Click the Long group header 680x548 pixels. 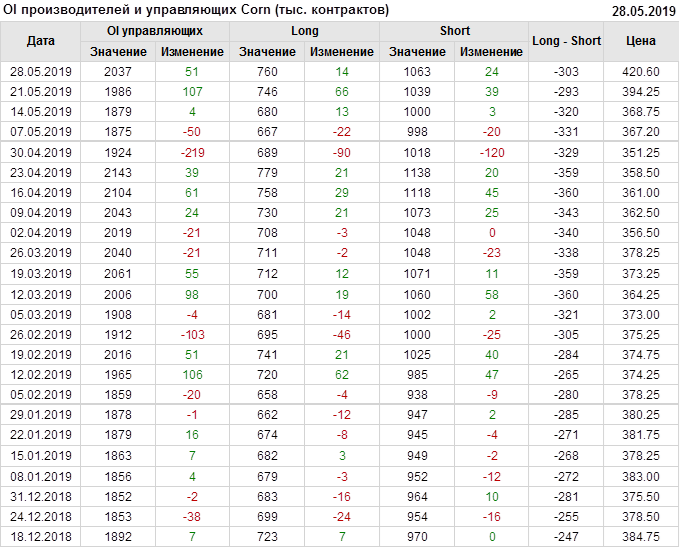point(305,31)
